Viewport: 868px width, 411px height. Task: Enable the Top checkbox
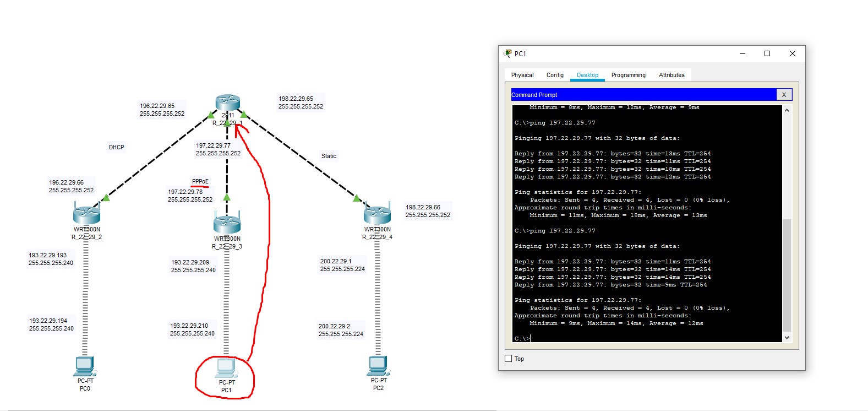pyautogui.click(x=509, y=359)
